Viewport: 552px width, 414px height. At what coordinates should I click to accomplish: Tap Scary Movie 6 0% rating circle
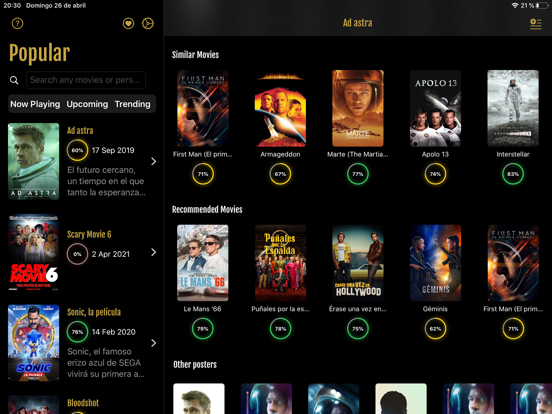click(77, 254)
